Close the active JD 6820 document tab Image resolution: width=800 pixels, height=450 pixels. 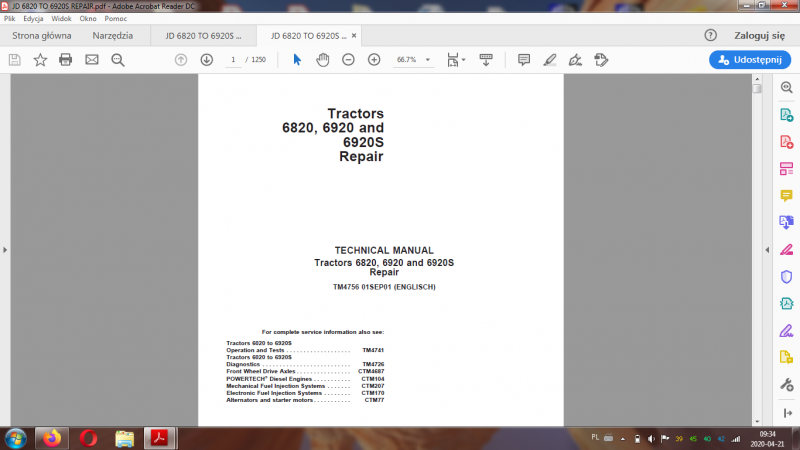[x=354, y=36]
